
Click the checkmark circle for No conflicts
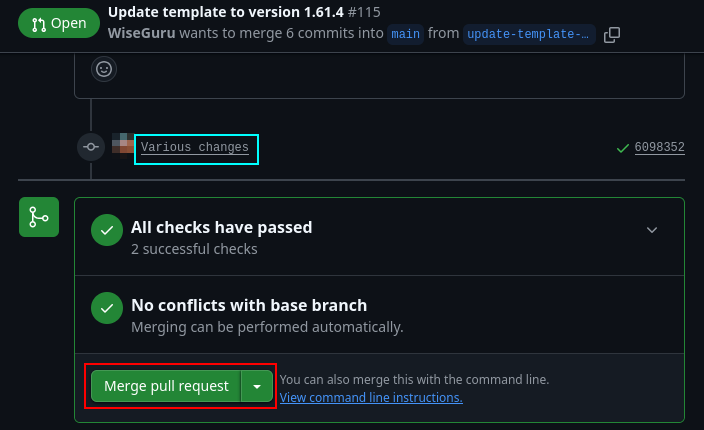tap(107, 308)
